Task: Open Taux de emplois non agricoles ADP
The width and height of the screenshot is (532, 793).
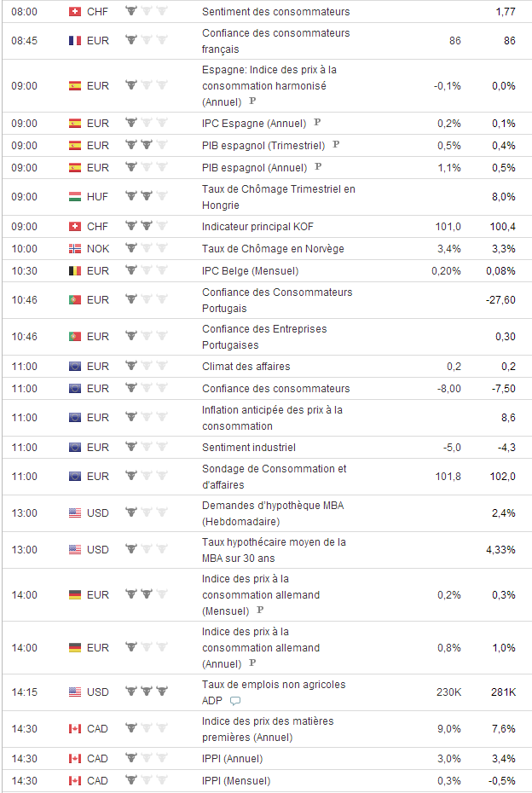Action: click(273, 685)
